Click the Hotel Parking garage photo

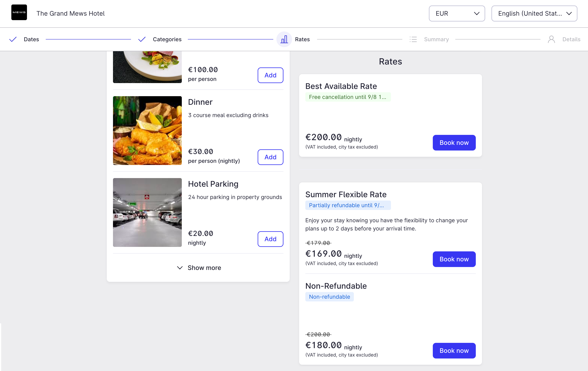[147, 212]
